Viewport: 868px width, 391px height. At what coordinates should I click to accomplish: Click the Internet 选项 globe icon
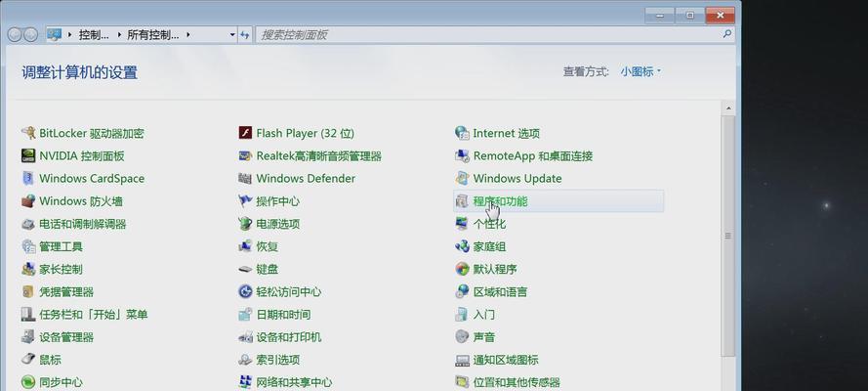(x=462, y=133)
